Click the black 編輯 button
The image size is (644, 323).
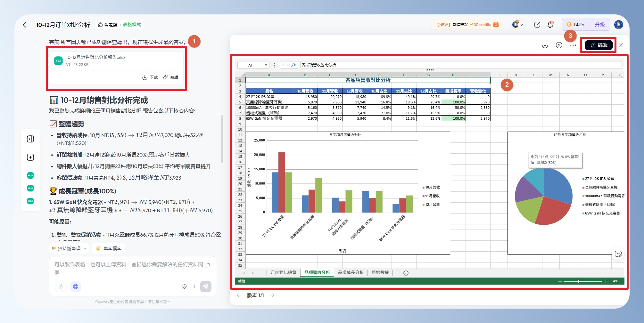(x=599, y=45)
